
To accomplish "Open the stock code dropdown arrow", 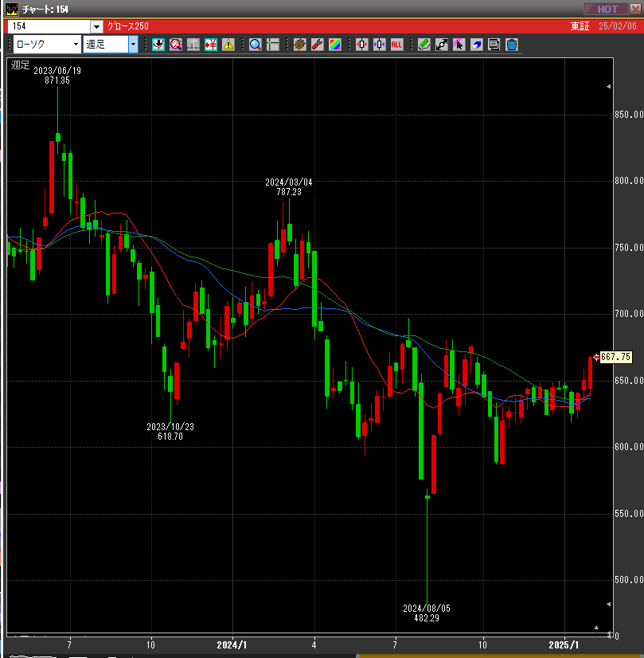I will pos(96,27).
